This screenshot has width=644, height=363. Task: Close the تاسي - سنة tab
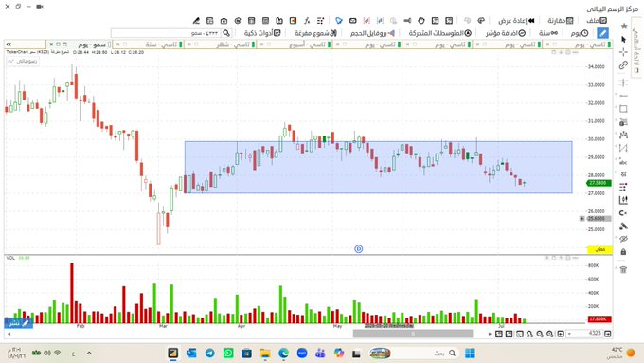coord(117,44)
